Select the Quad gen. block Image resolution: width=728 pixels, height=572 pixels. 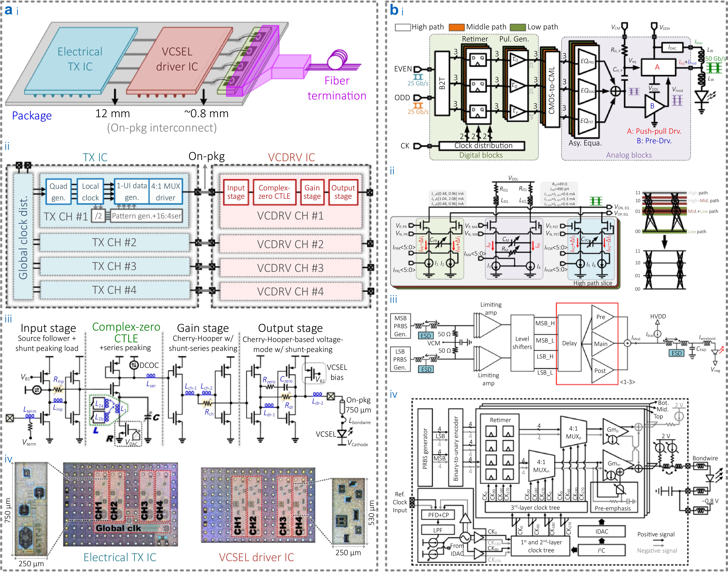[59, 192]
